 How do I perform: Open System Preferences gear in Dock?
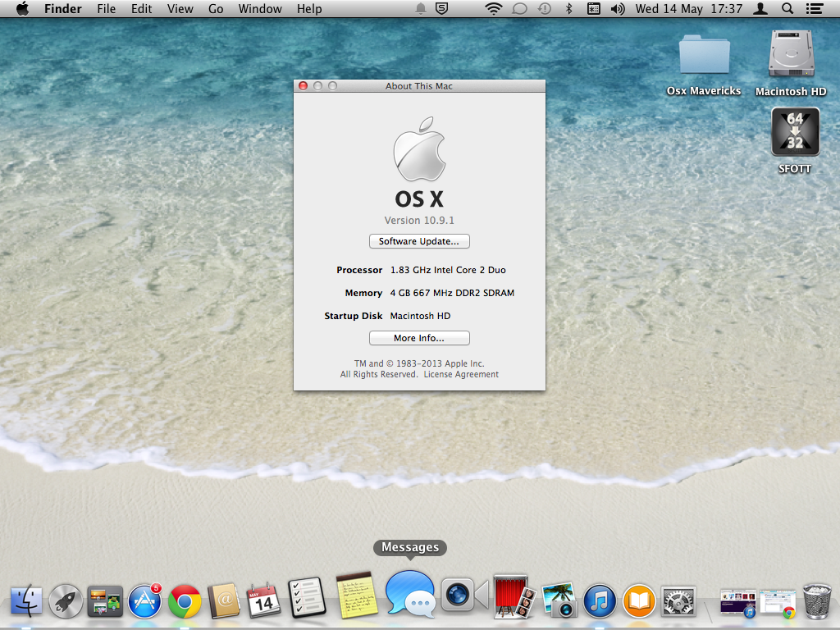click(678, 600)
